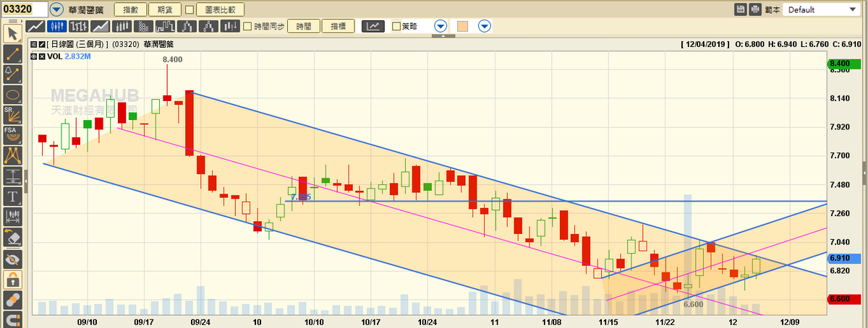Click the 11/15 date label on time axis
The width and height of the screenshot is (868, 328).
coord(607,322)
